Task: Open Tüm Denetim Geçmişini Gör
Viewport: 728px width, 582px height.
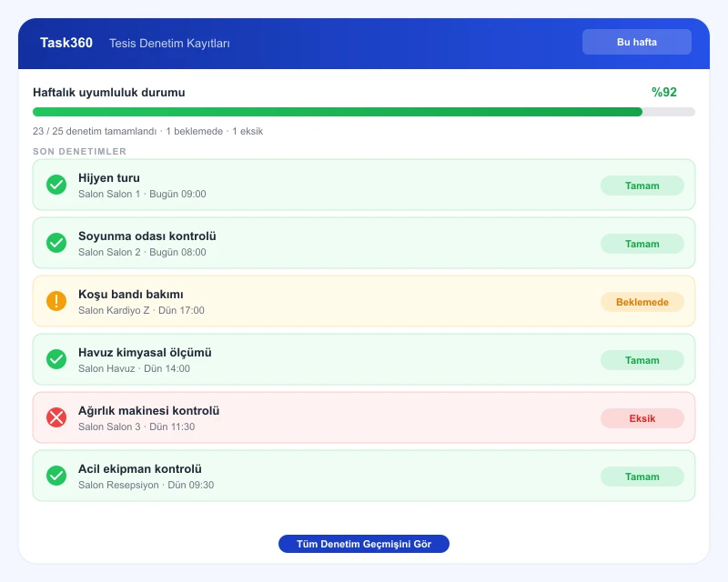Action: click(363, 544)
